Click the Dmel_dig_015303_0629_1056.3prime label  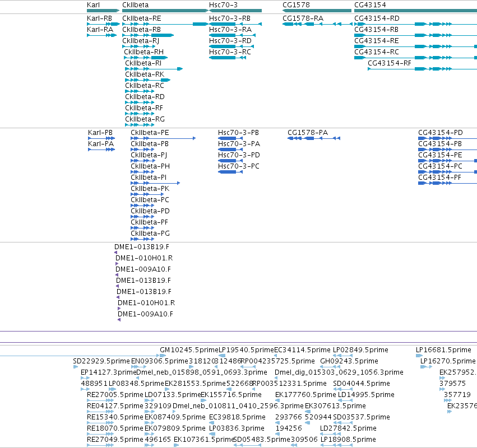pyautogui.click(x=339, y=372)
